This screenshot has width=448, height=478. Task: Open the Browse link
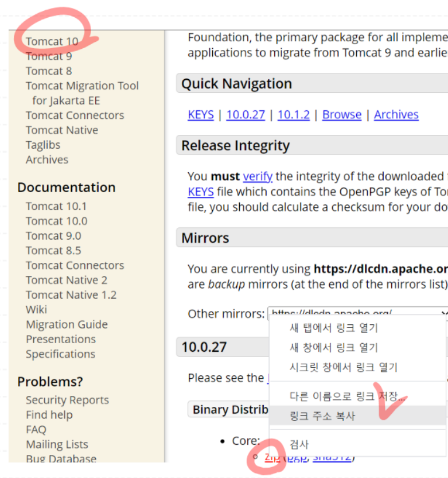(342, 115)
